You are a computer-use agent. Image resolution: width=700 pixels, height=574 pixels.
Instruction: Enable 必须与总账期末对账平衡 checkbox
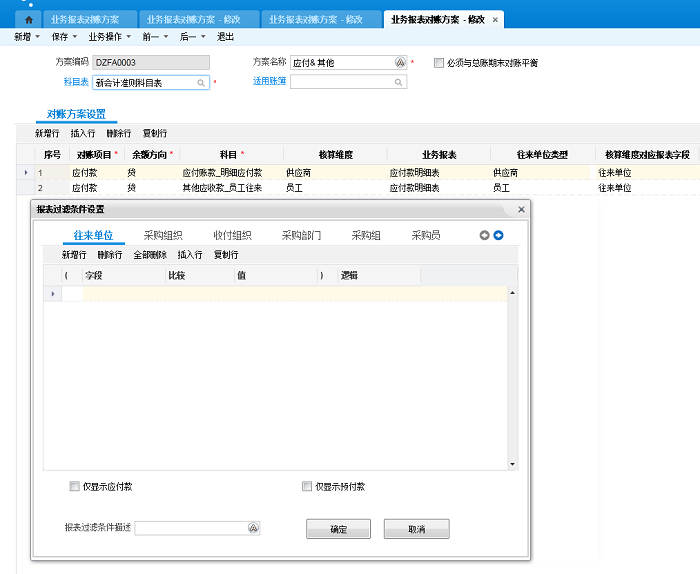click(439, 62)
